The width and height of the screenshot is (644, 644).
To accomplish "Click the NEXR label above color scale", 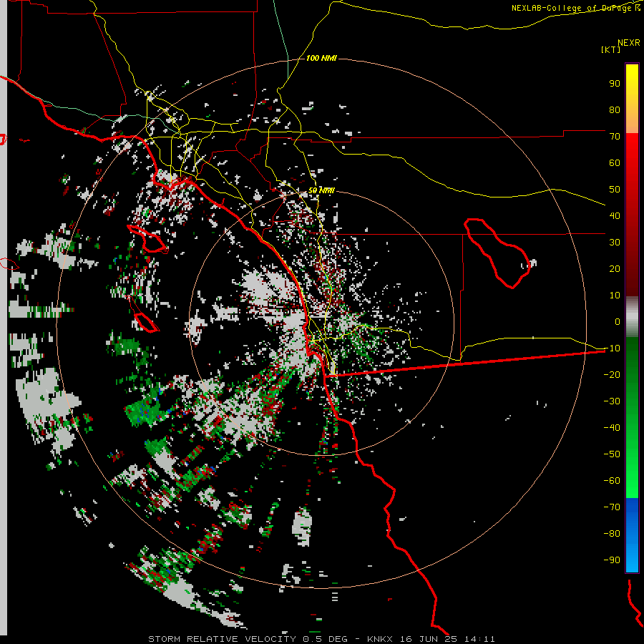I will click(629, 42).
